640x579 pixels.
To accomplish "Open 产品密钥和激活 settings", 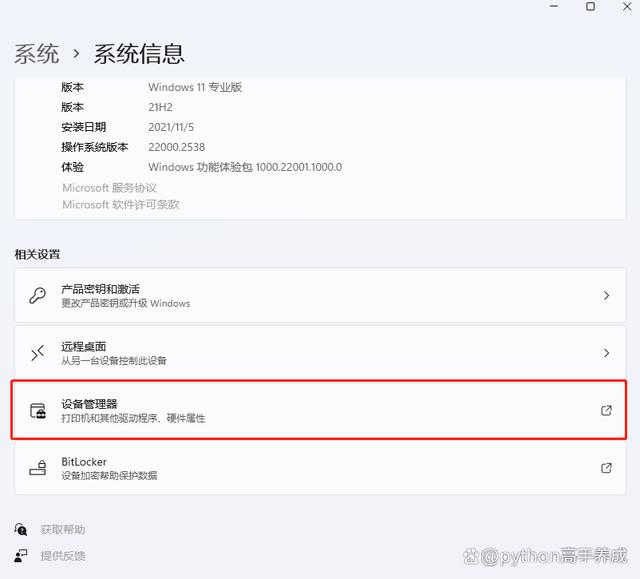I will 320,295.
